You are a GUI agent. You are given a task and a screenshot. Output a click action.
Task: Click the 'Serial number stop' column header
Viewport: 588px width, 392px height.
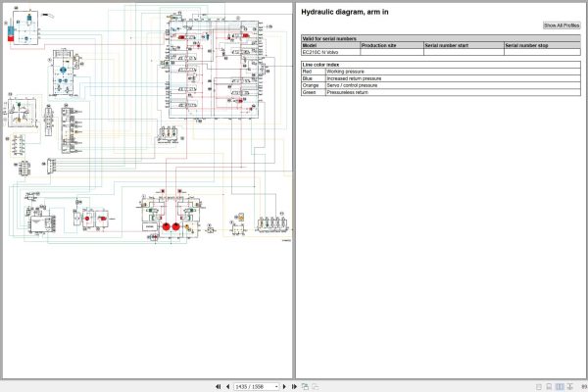pos(542,45)
